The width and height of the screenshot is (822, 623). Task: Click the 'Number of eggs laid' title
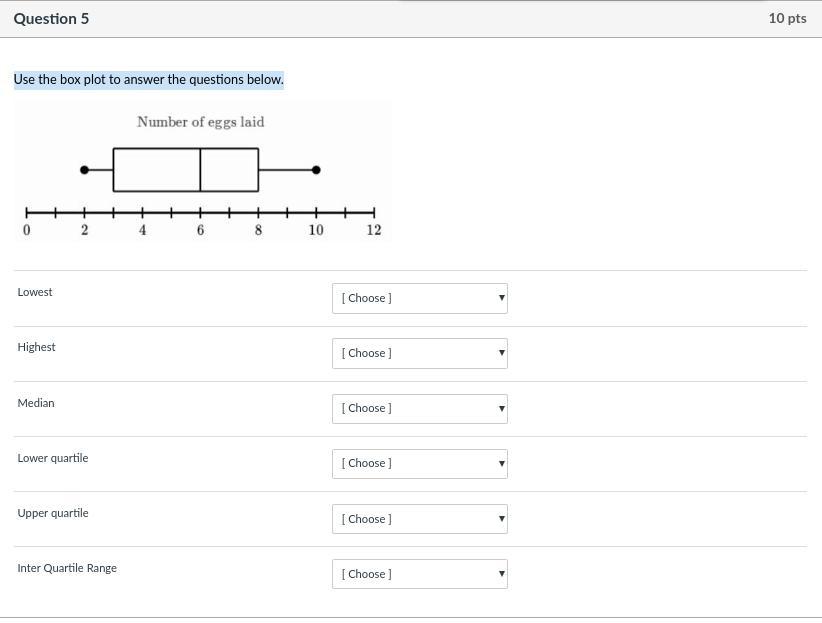201,122
